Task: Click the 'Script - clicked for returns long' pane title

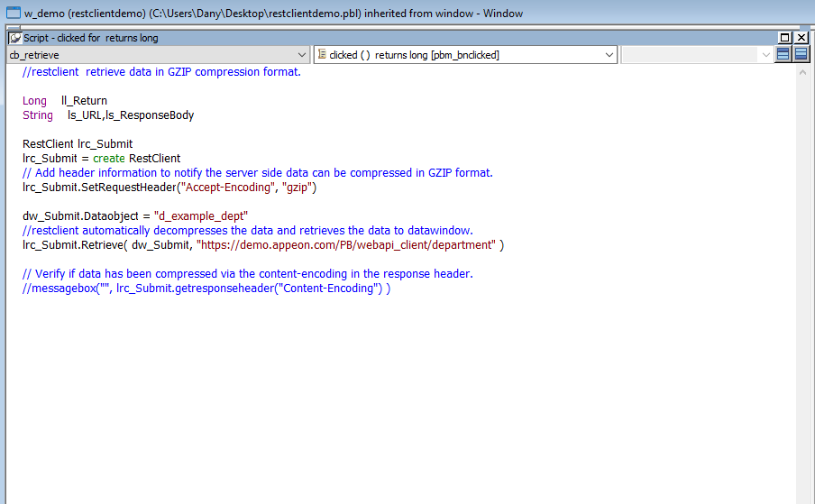Action: click(91, 38)
